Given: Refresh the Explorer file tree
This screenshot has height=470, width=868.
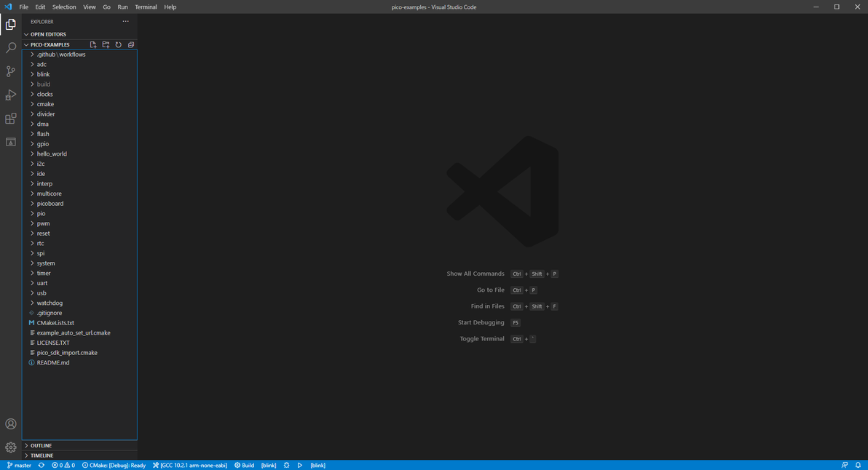Looking at the screenshot, I should (119, 45).
